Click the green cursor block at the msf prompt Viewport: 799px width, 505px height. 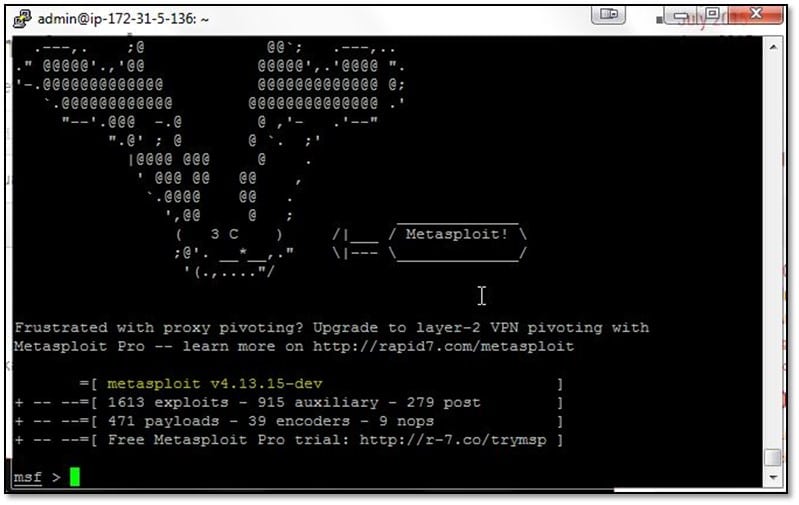[75, 477]
